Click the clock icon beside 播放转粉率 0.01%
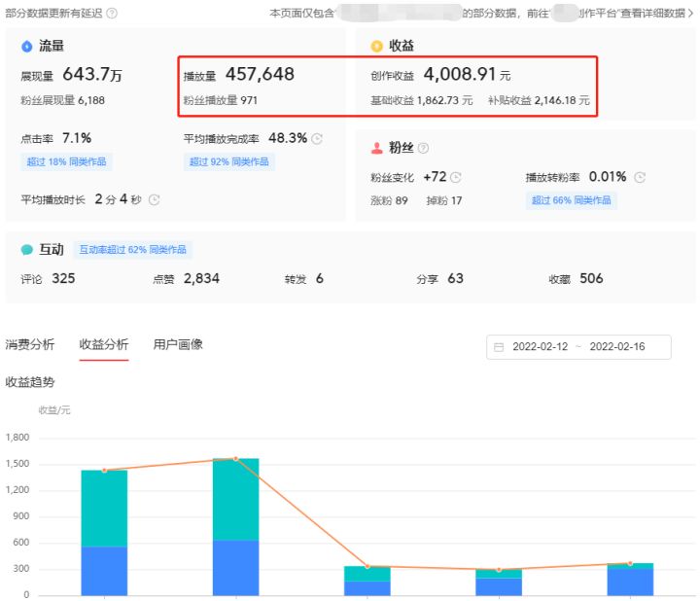 coord(639,178)
